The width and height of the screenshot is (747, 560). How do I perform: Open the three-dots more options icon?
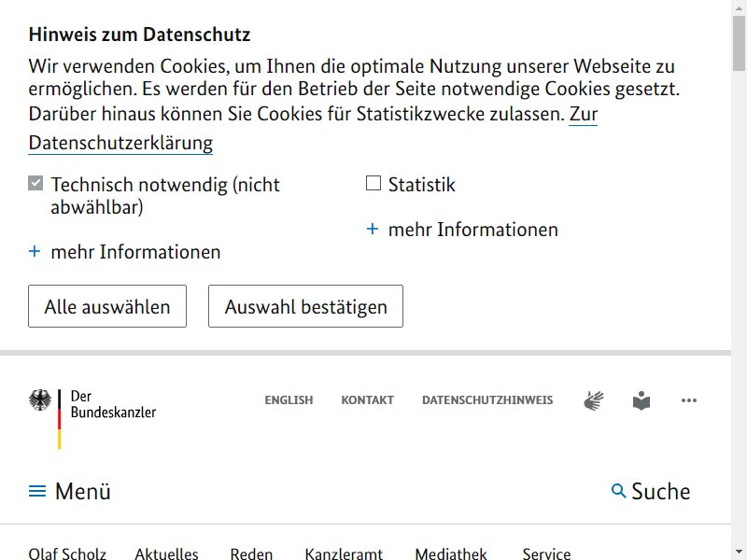(x=689, y=400)
